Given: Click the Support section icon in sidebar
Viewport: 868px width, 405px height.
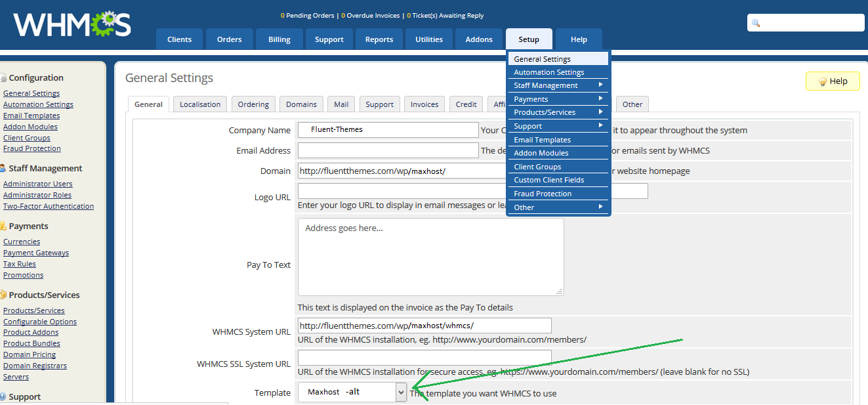Looking at the screenshot, I should point(3,397).
